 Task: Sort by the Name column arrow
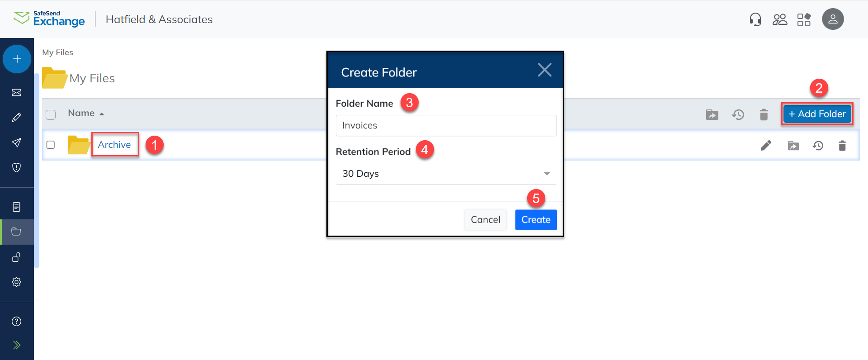pos(102,114)
